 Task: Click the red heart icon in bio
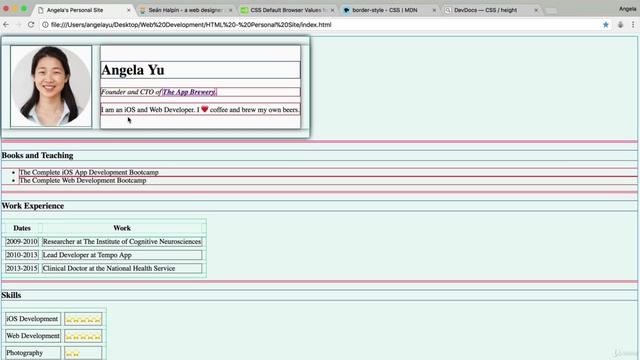pos(204,109)
